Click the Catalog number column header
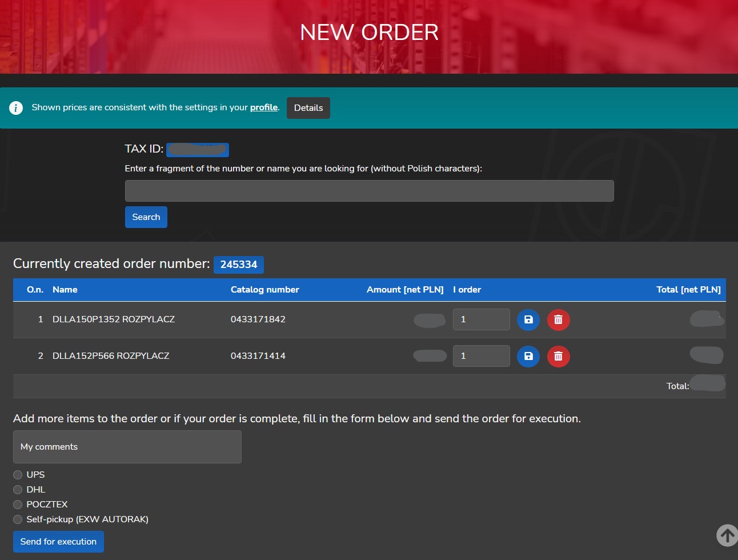This screenshot has height=560, width=738. tap(265, 290)
